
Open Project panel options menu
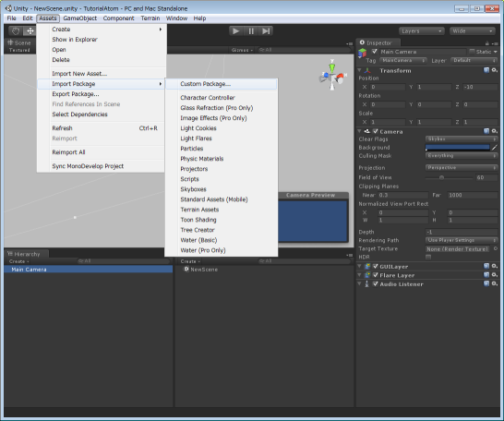tap(350, 255)
